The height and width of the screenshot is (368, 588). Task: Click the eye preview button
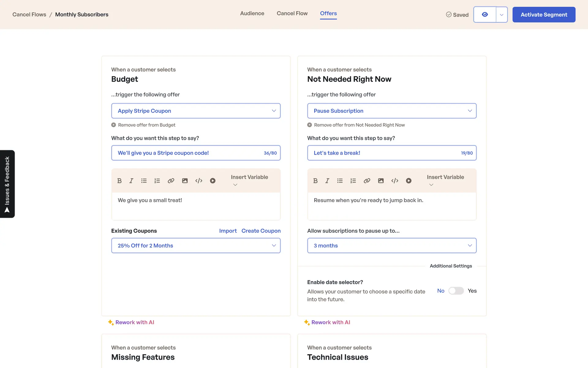pyautogui.click(x=484, y=14)
